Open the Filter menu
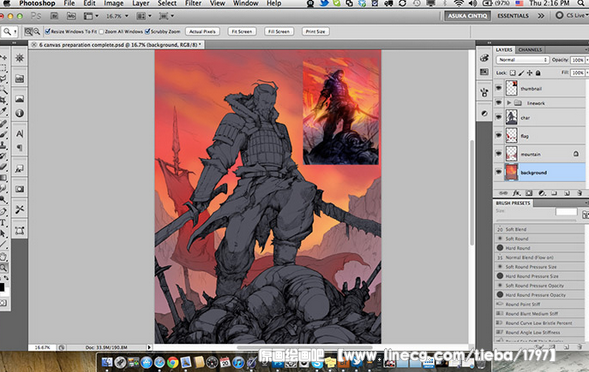The width and height of the screenshot is (589, 372). [x=193, y=3]
